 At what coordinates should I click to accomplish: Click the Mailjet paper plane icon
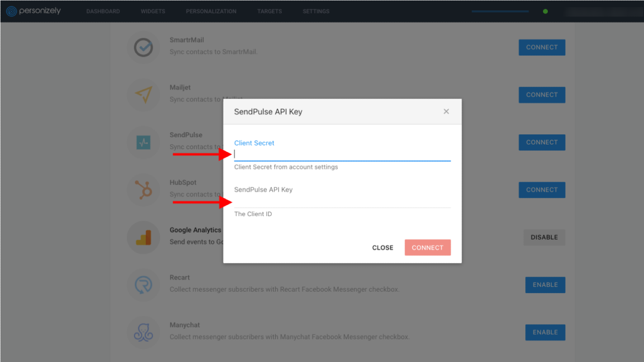click(x=143, y=95)
